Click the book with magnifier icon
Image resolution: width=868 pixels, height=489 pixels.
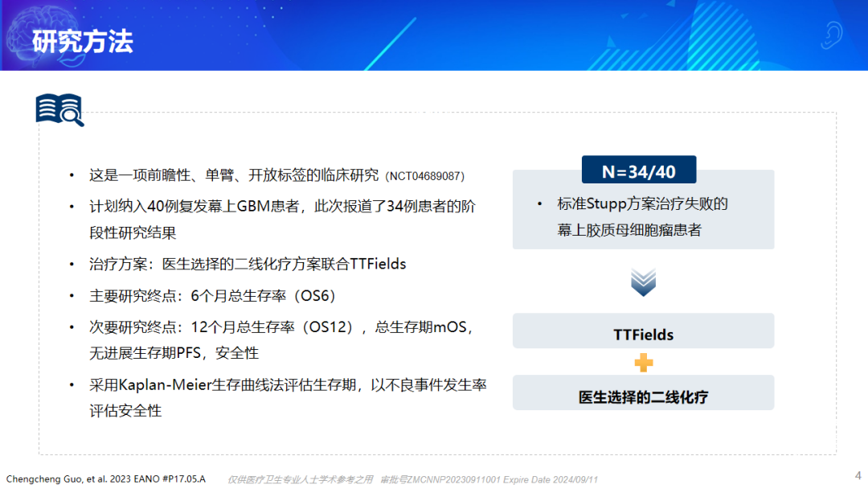(x=59, y=109)
